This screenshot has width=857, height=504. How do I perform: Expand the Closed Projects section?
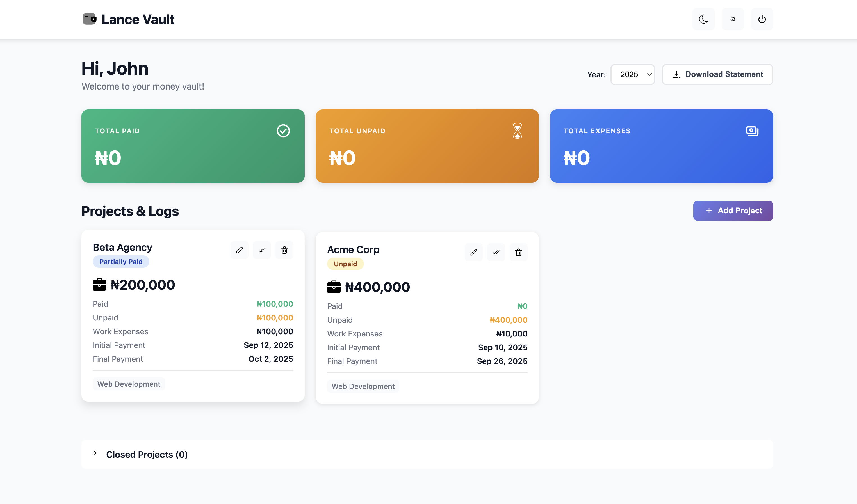tap(146, 454)
